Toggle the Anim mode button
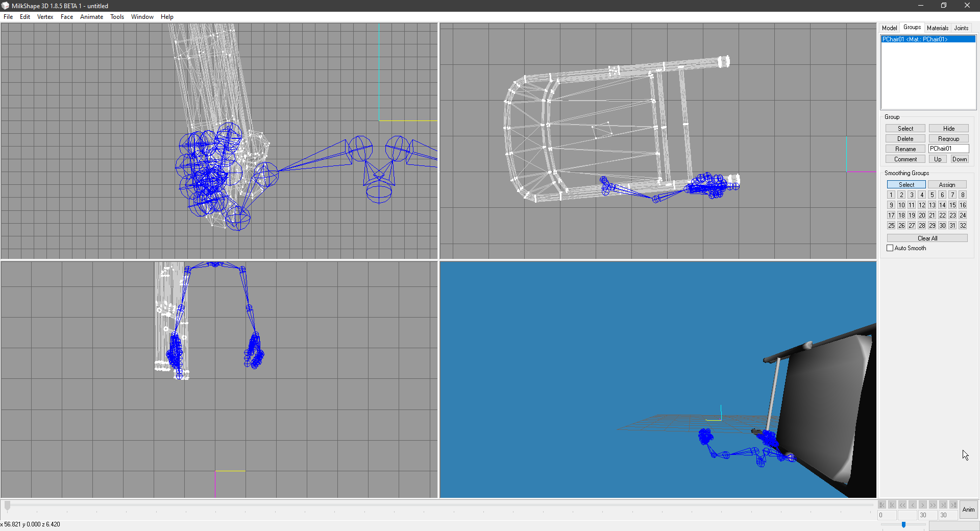 [x=968, y=510]
